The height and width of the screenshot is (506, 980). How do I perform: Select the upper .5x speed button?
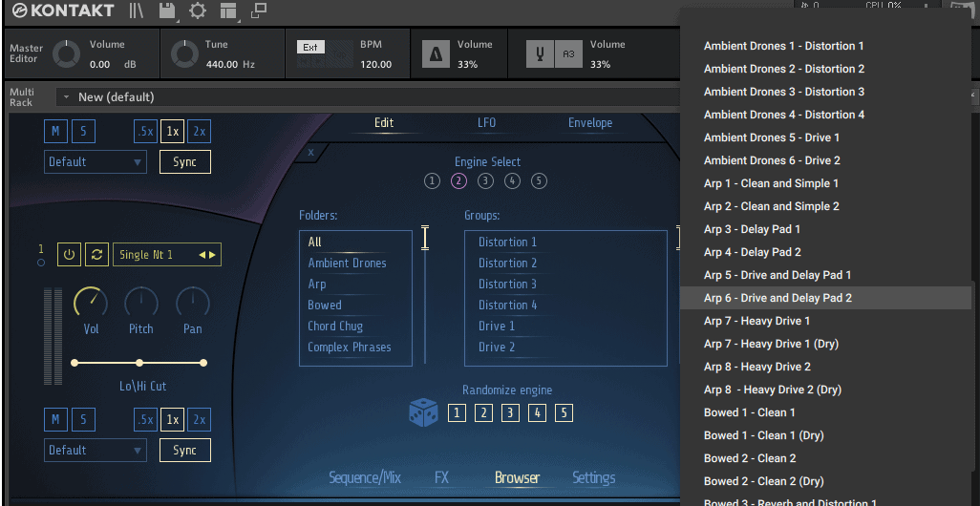pyautogui.click(x=145, y=132)
